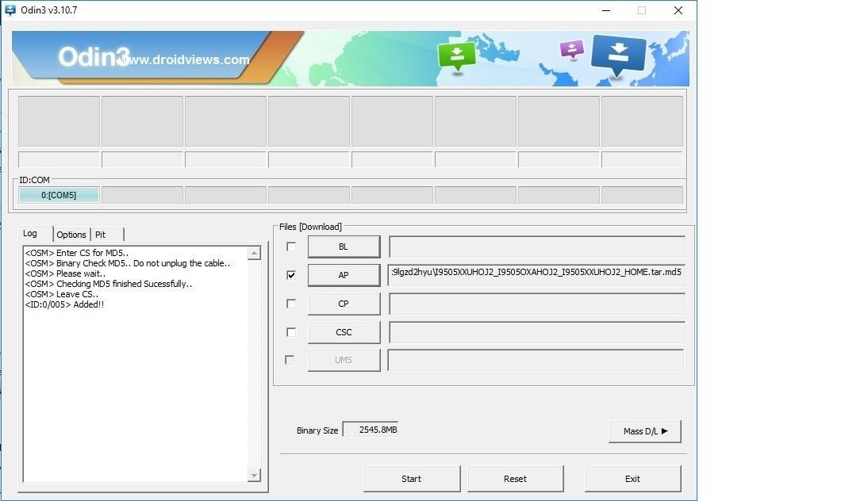Click the UMS button
868x501 pixels.
pyautogui.click(x=344, y=360)
